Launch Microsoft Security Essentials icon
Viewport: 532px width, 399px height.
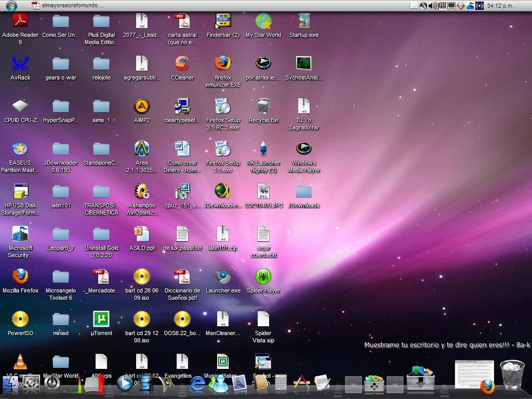(x=20, y=234)
